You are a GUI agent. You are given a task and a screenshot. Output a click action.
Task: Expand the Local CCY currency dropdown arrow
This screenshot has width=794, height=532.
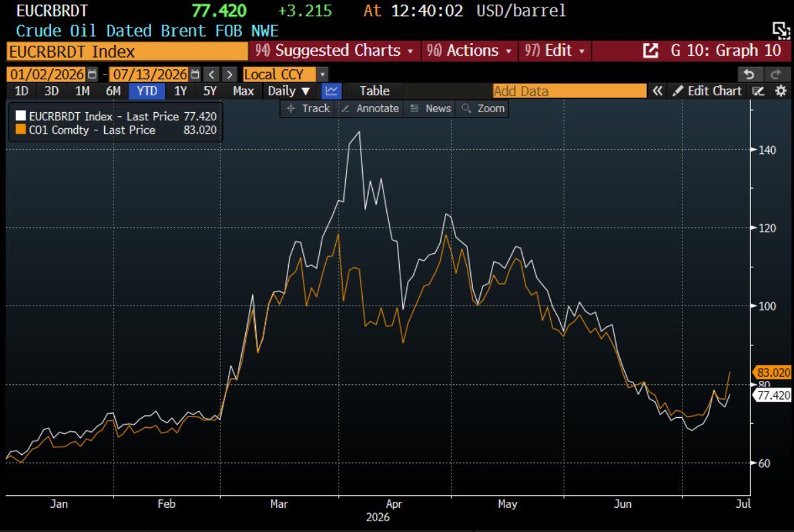click(322, 75)
